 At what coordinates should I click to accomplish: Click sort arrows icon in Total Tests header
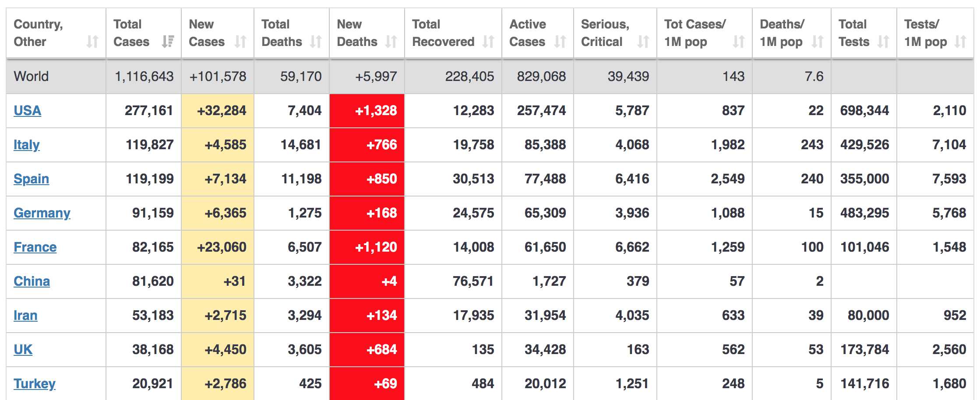pyautogui.click(x=883, y=42)
